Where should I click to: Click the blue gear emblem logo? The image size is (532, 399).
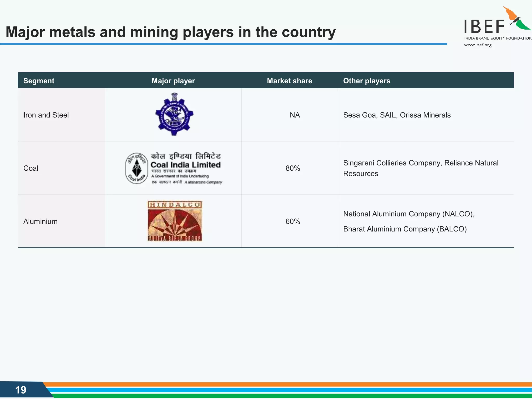coord(174,114)
